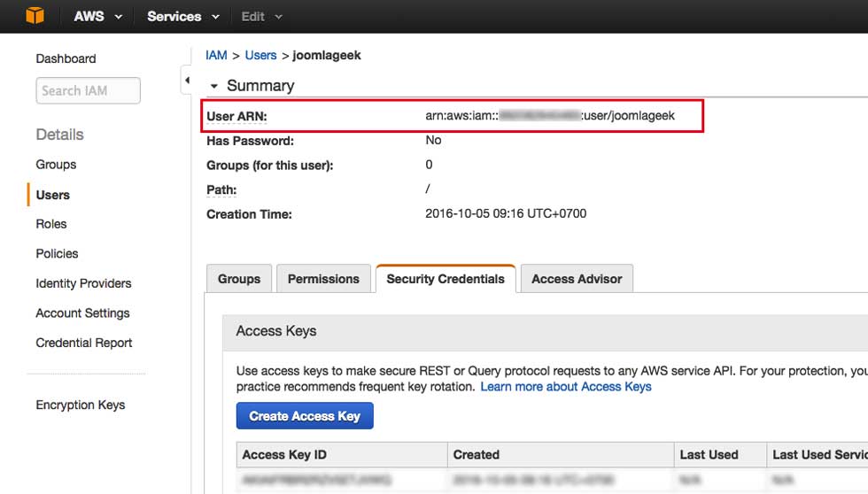
Task: Click the Path label
Action: pyautogui.click(x=221, y=189)
